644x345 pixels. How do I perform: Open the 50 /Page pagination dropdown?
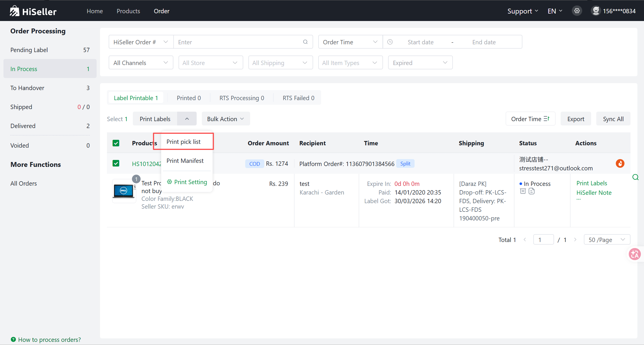tap(607, 240)
